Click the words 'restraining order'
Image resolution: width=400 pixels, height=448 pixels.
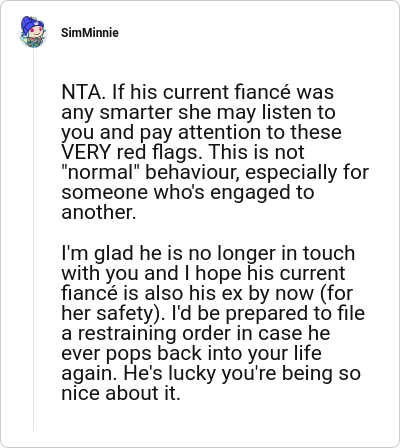point(155,333)
